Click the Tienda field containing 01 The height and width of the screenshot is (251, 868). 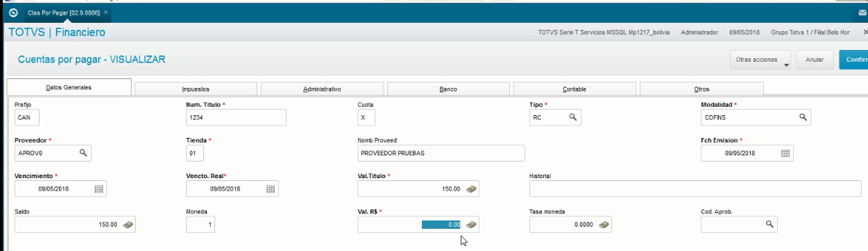coord(195,153)
